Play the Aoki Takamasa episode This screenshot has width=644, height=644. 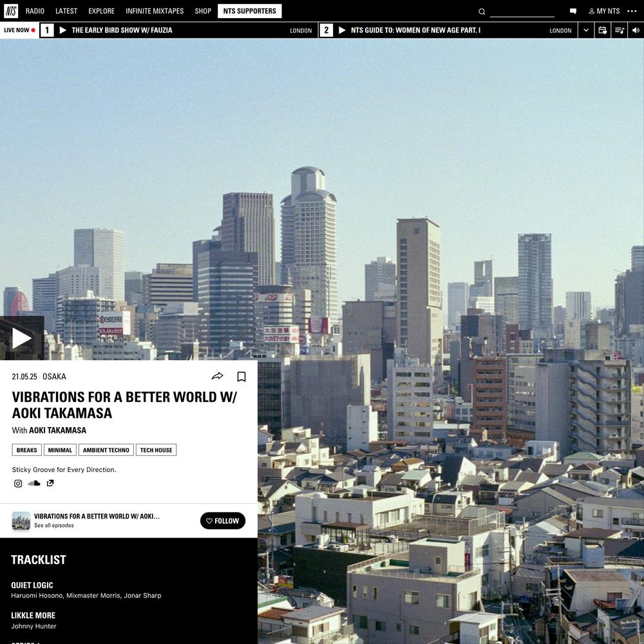[22, 338]
